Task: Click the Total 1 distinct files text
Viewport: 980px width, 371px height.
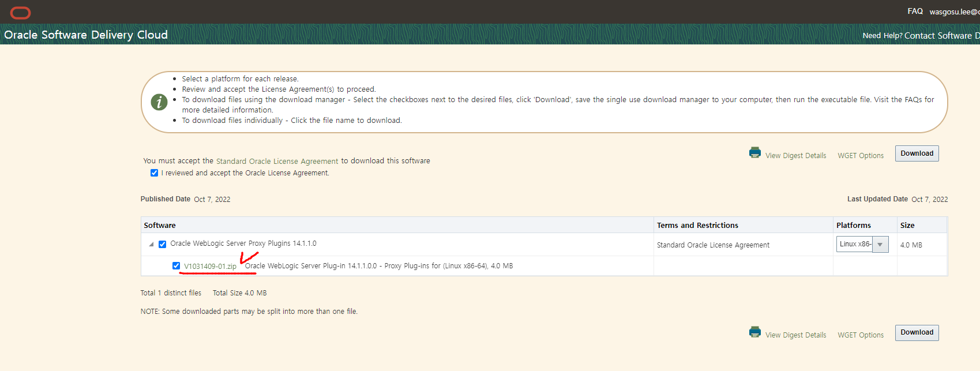Action: [171, 293]
